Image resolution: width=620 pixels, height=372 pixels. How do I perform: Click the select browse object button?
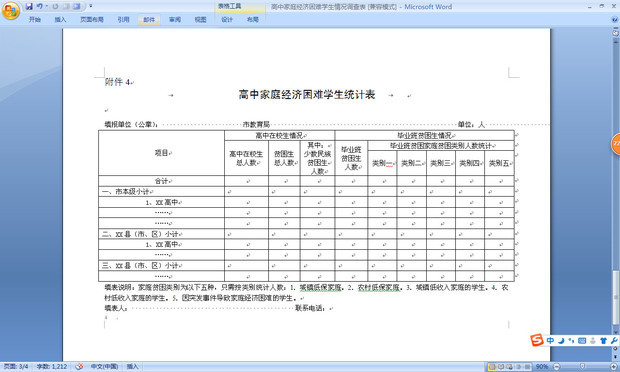pyautogui.click(x=615, y=348)
